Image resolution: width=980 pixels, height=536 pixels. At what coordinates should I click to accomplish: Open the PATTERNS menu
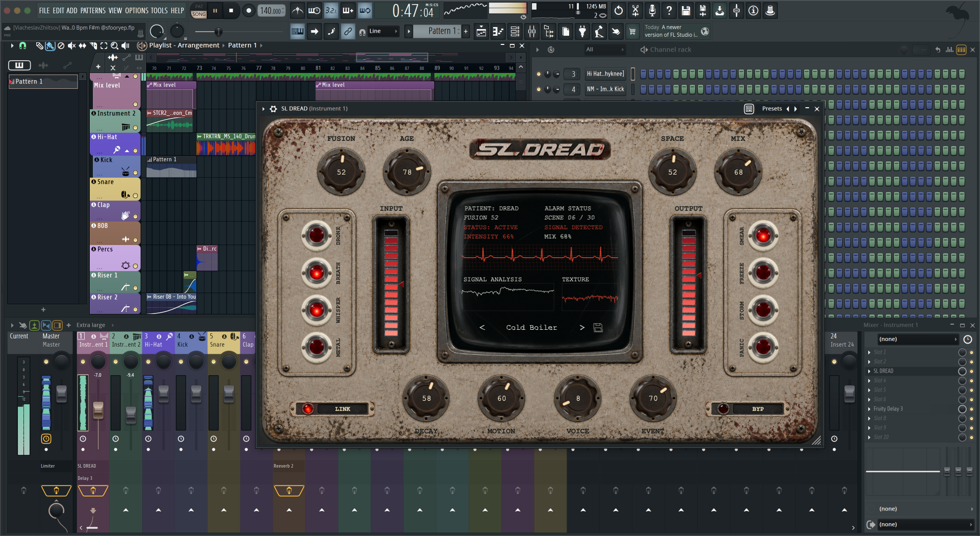click(93, 10)
